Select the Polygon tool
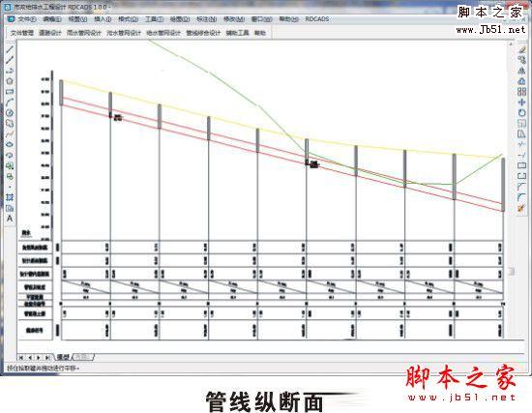 click(10, 81)
